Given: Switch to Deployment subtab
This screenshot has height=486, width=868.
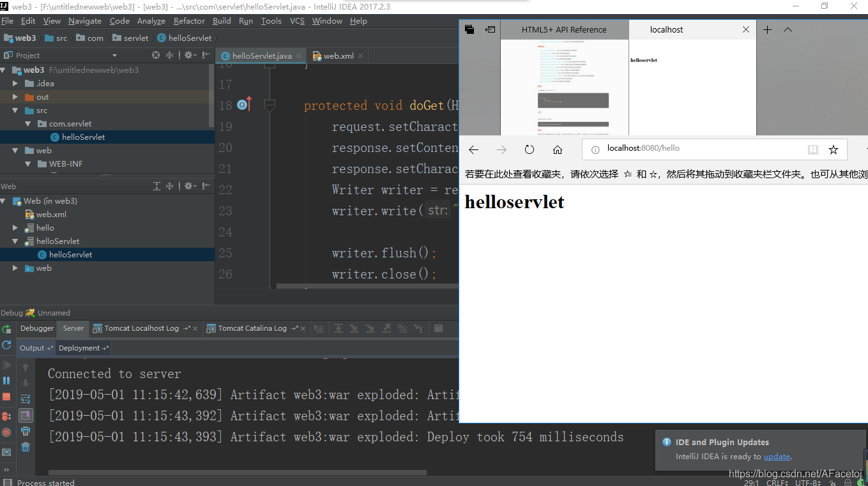Looking at the screenshot, I should click(83, 348).
